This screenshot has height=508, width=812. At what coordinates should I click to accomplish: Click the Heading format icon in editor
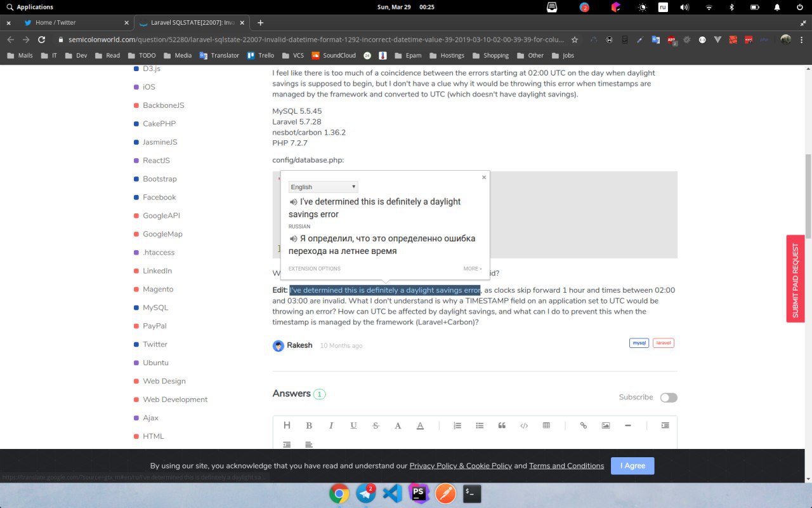coord(287,425)
